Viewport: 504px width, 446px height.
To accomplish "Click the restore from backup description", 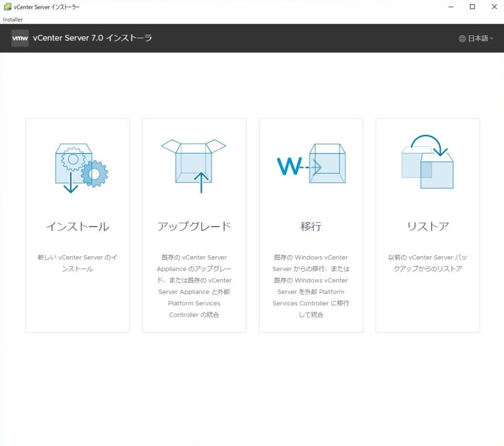I will tap(428, 263).
